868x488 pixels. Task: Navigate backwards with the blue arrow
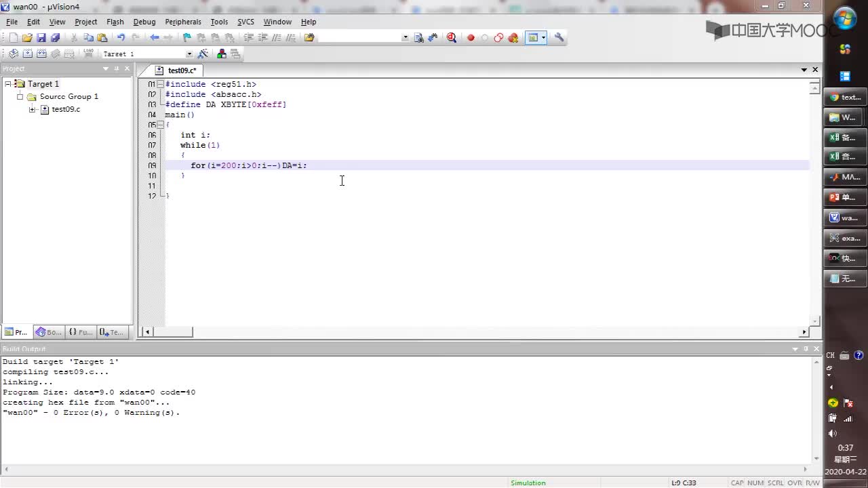pos(155,38)
